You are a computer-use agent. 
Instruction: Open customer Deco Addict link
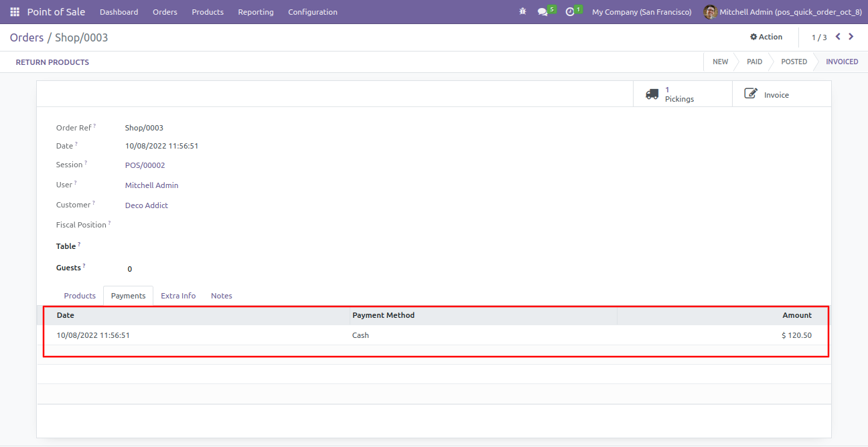coord(147,205)
